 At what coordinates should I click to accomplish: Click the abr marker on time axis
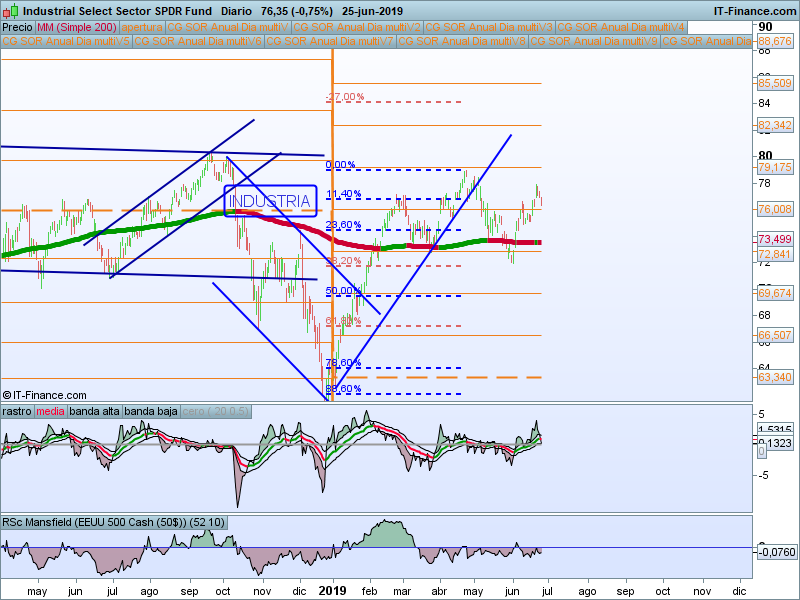439,591
